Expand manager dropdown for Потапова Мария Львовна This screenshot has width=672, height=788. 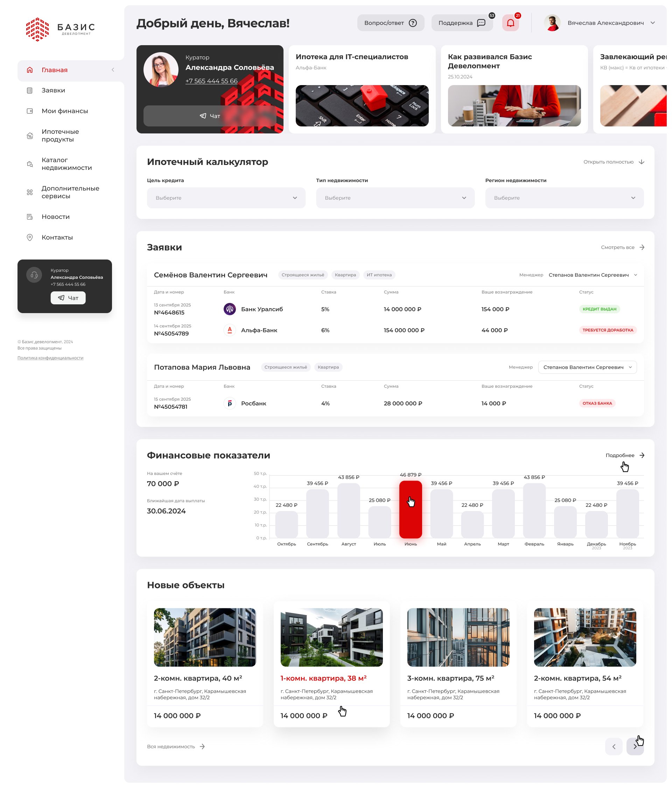[x=587, y=367]
